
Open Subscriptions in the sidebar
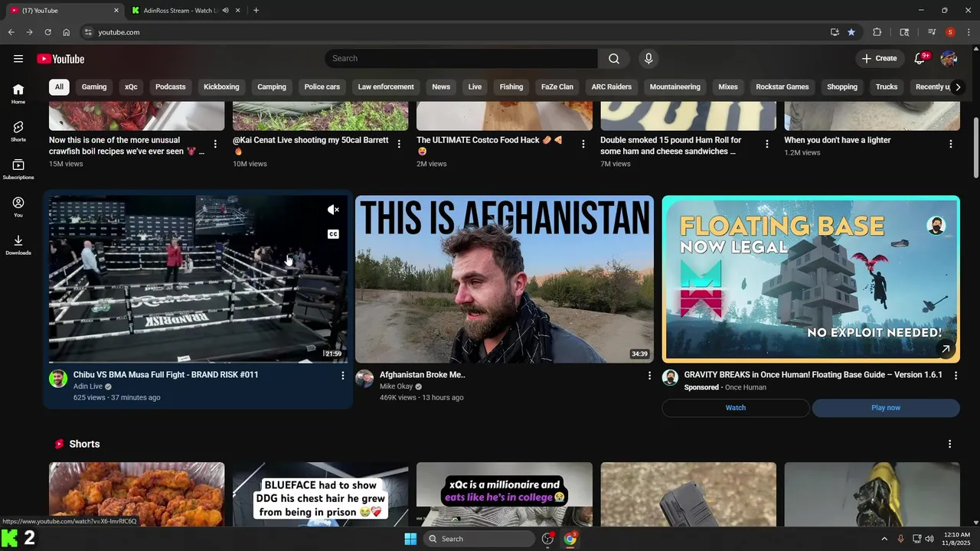(18, 169)
